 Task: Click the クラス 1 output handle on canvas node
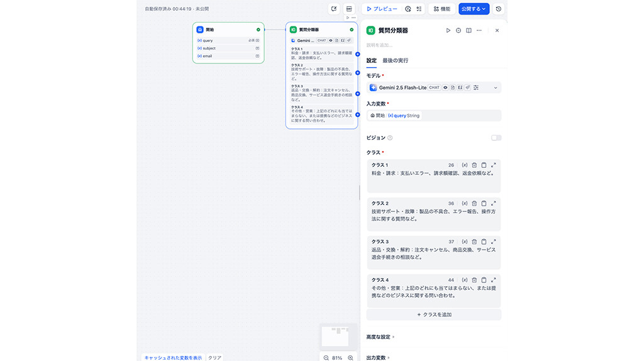pyautogui.click(x=358, y=54)
